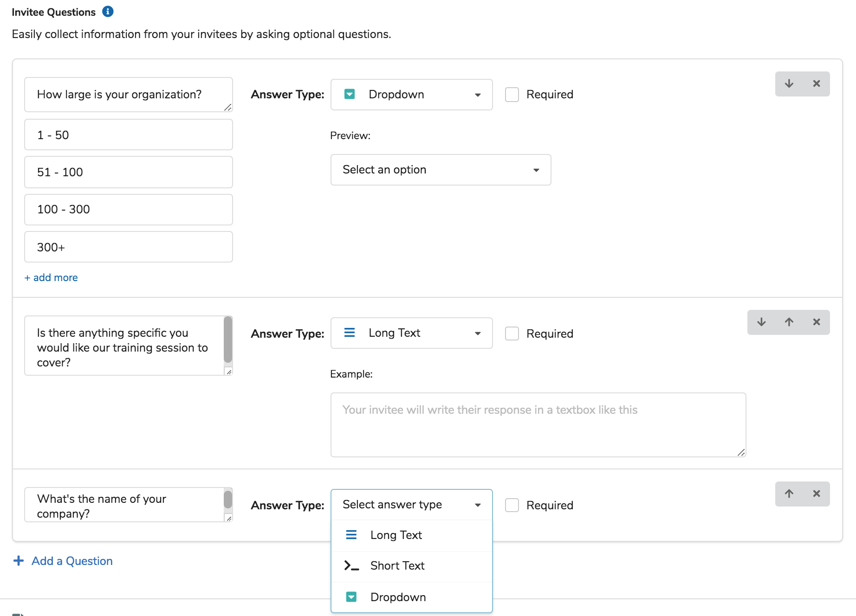
Task: Enable Required for training session question
Action: (x=512, y=334)
